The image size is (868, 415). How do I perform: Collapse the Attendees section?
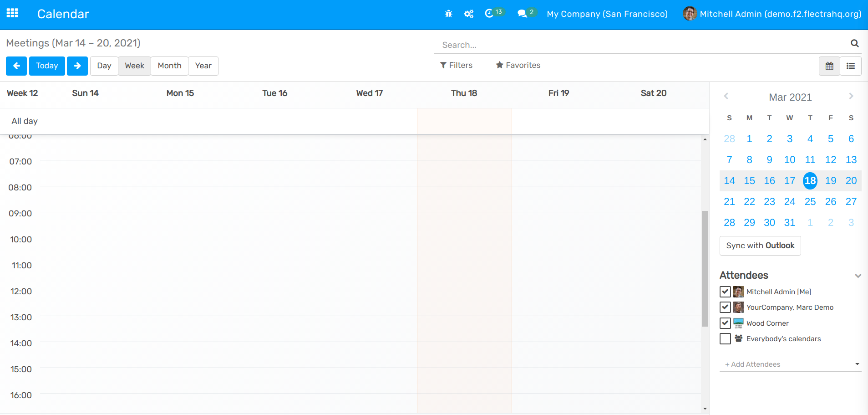pos(858,276)
